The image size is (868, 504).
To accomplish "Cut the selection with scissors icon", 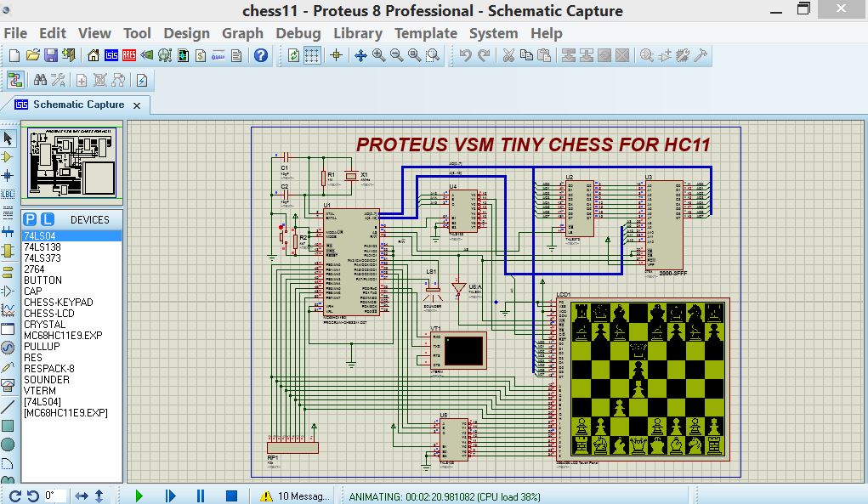I will (x=508, y=55).
